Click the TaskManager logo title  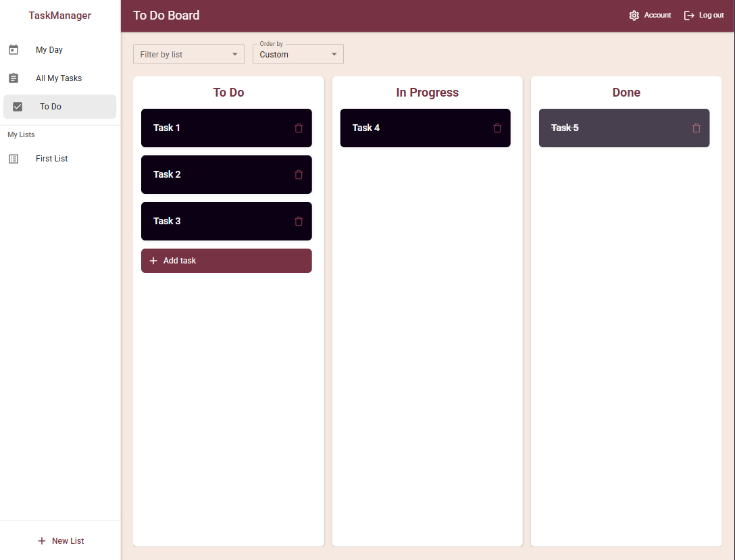[x=59, y=16]
